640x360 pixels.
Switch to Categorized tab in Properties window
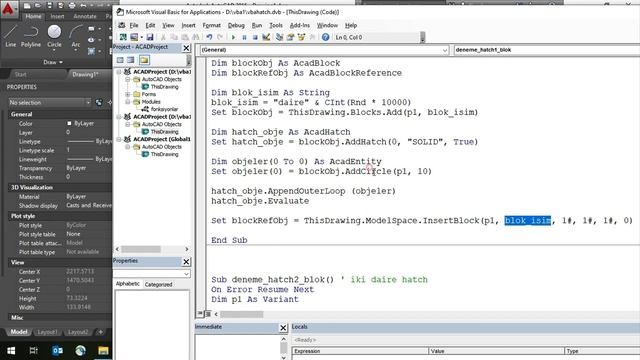[x=158, y=284]
